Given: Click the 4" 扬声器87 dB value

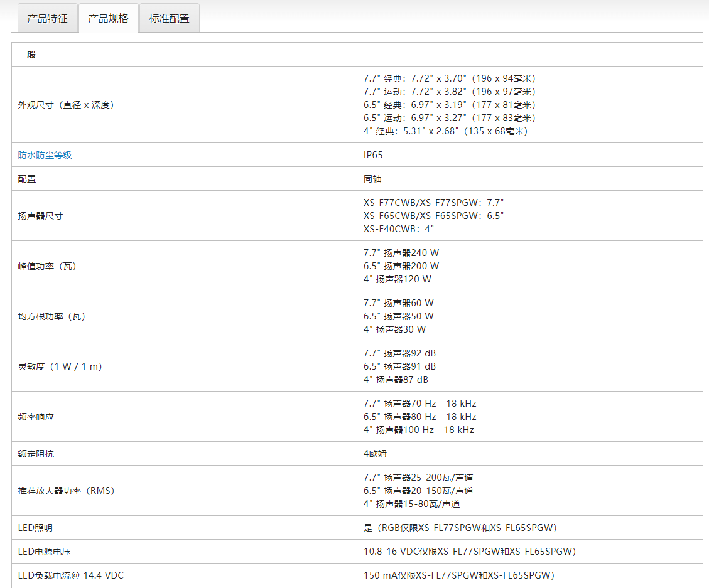Looking at the screenshot, I should pos(396,380).
